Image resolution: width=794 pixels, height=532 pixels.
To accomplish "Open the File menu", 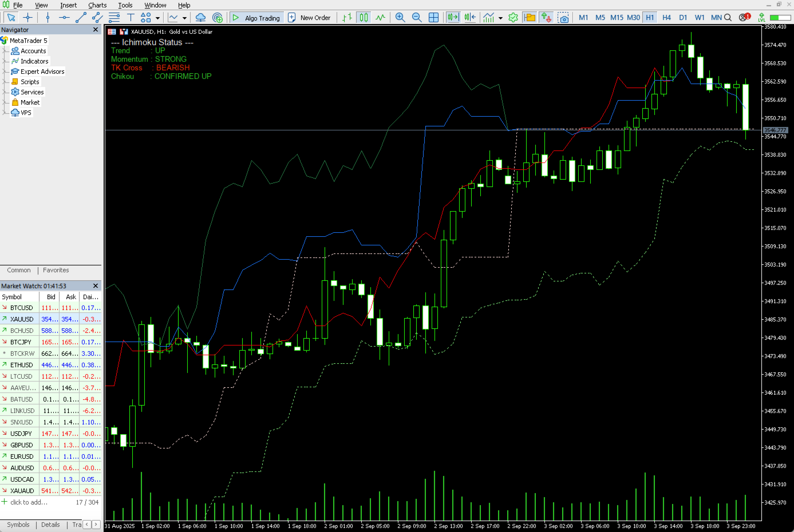I will click(18, 5).
